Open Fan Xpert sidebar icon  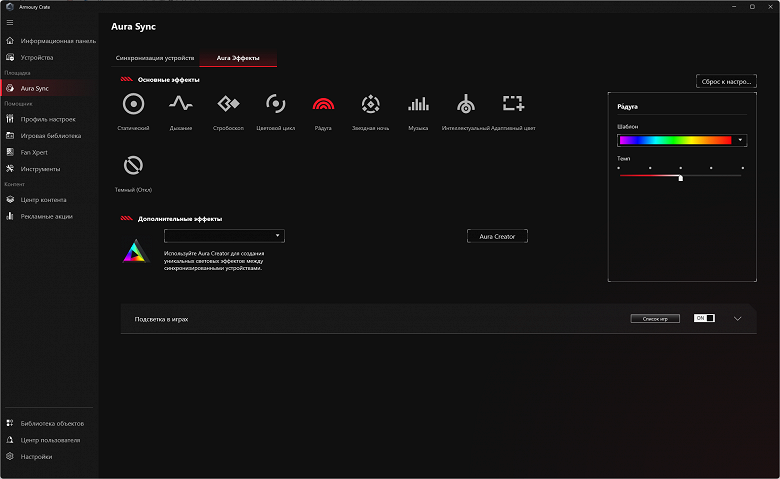click(x=10, y=152)
